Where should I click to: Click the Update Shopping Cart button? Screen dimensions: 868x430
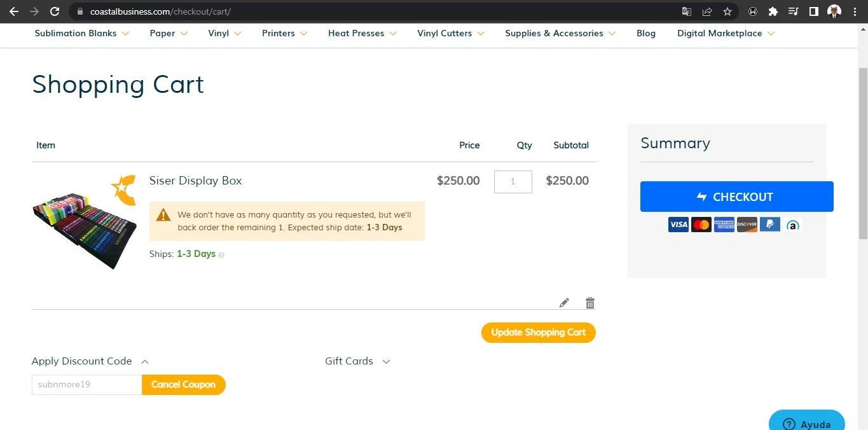[538, 333]
